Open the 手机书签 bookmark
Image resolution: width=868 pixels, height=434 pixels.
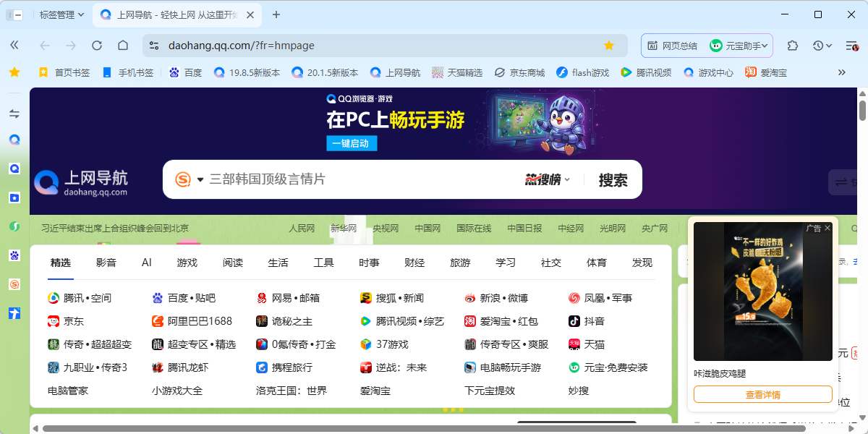(127, 72)
